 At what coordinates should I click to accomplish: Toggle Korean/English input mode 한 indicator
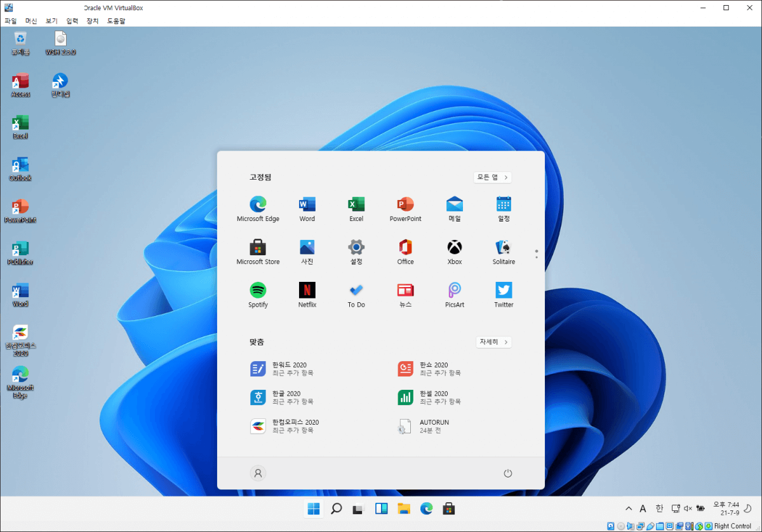659,509
